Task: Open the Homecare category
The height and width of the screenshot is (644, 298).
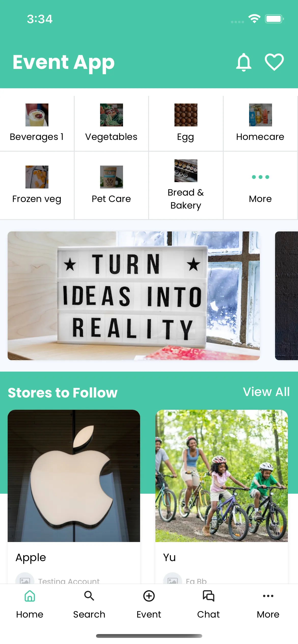Action: pyautogui.click(x=260, y=124)
